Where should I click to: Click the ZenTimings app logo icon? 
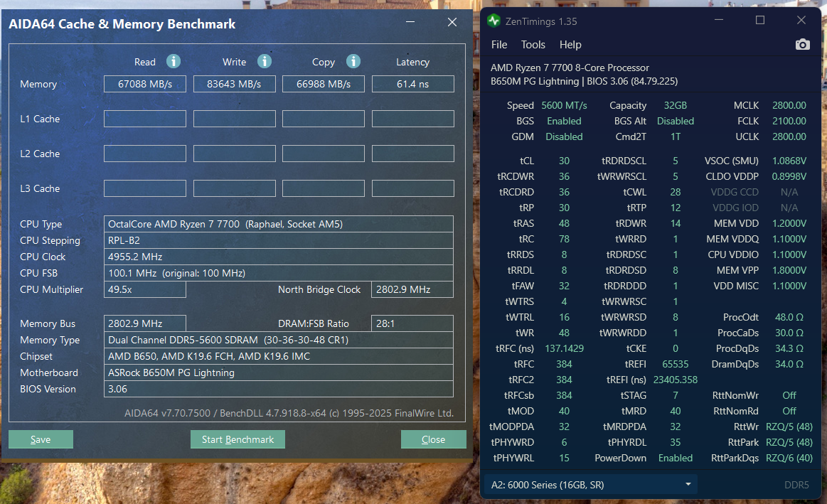coord(493,21)
